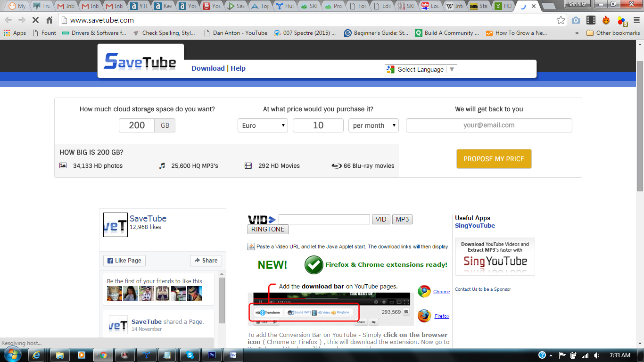The width and height of the screenshot is (644, 362).
Task: Click the taskbar clock showing 7:33 AM
Action: tap(619, 355)
